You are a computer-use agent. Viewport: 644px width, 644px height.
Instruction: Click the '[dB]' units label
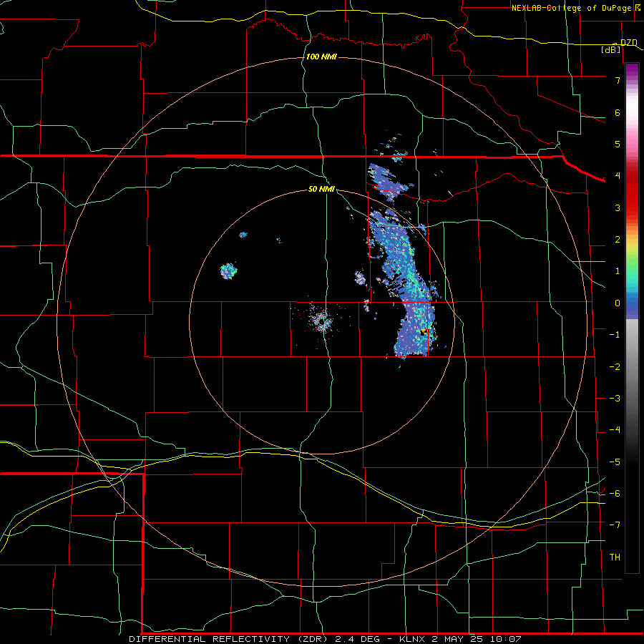[611, 50]
